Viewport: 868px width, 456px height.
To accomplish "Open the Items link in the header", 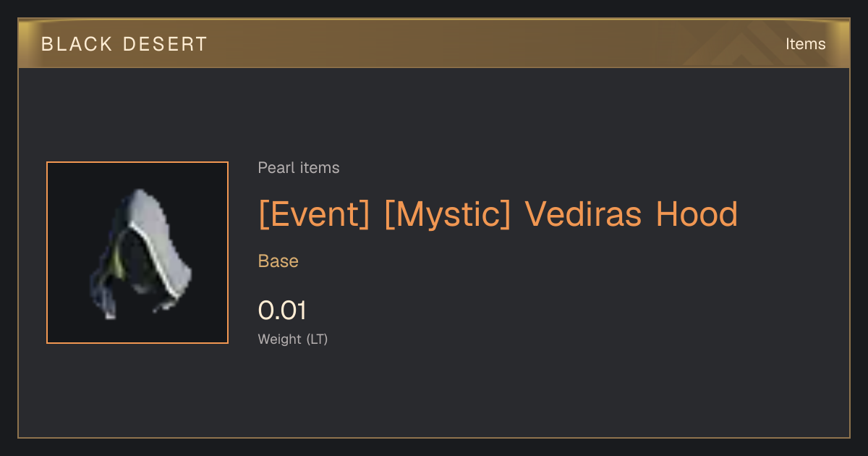I will pyautogui.click(x=805, y=44).
